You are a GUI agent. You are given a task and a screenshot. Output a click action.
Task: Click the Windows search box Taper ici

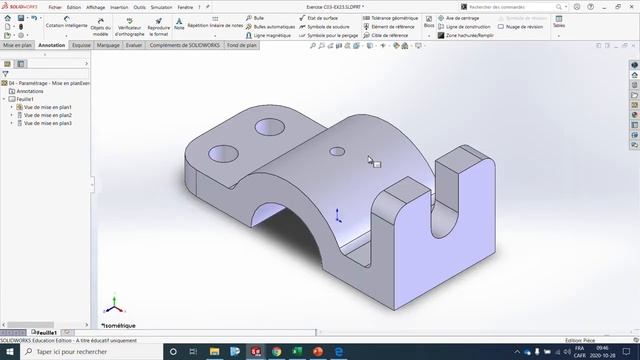click(x=91, y=351)
